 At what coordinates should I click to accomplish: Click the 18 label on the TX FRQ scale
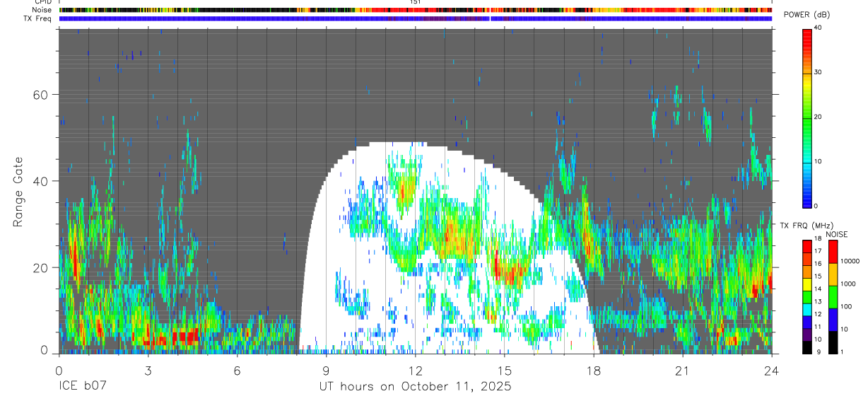click(817, 238)
